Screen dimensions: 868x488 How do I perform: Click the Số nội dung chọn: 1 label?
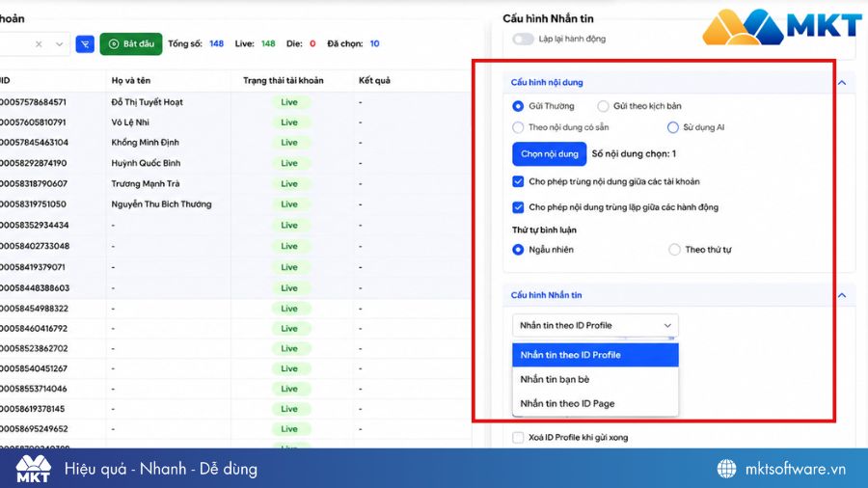pyautogui.click(x=634, y=153)
